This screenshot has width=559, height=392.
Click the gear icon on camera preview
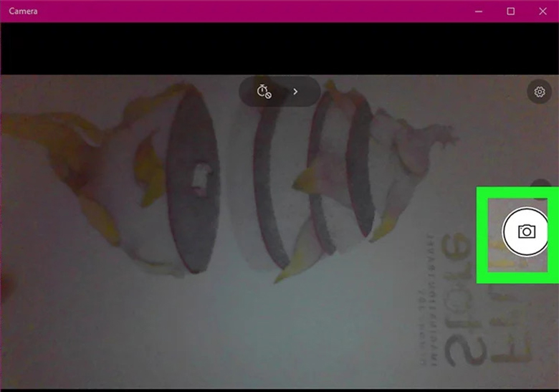(540, 92)
